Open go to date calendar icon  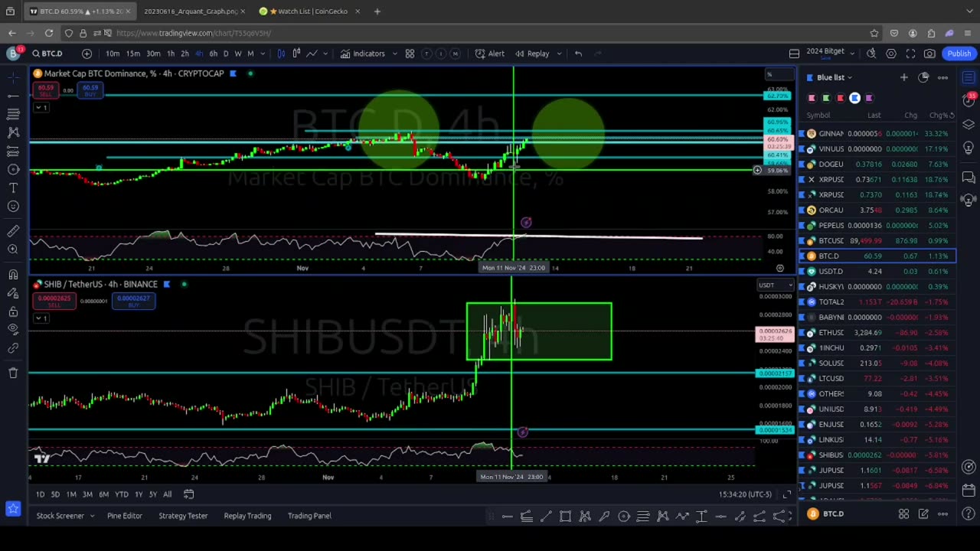click(x=188, y=494)
